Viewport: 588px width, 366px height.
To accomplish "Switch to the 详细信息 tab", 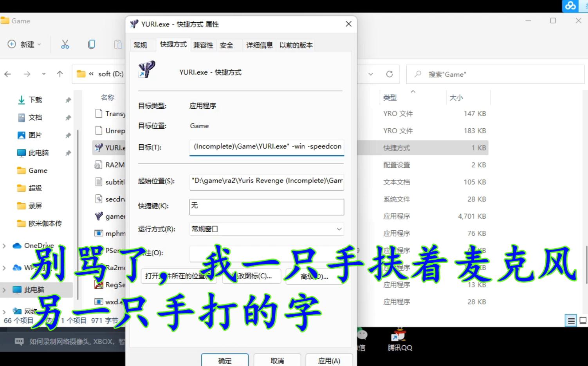I will [259, 45].
